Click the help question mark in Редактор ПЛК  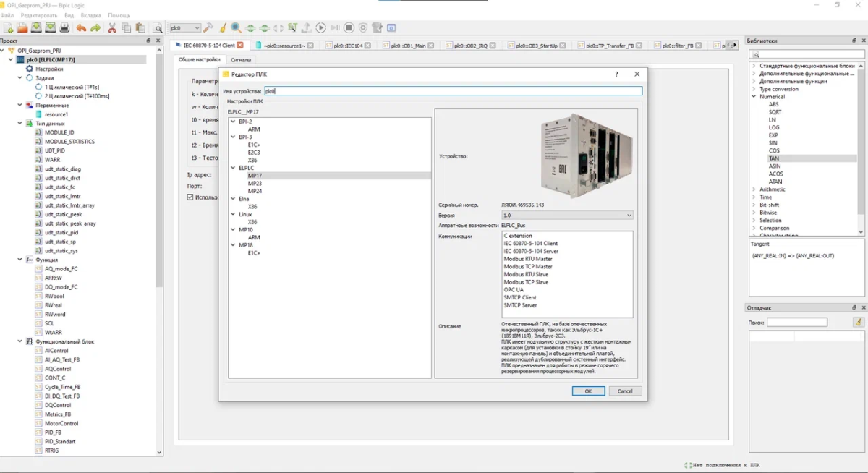(x=616, y=74)
